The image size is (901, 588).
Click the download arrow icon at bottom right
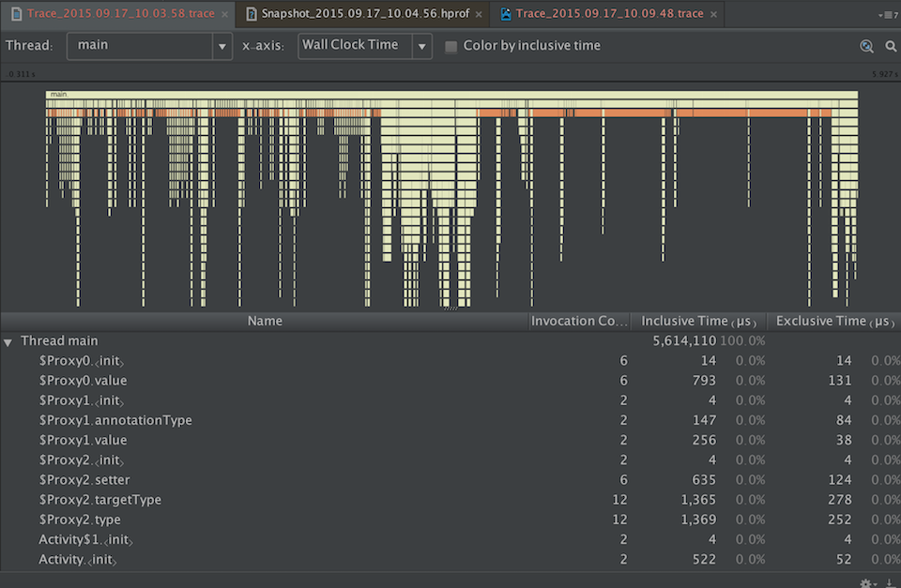[889, 582]
